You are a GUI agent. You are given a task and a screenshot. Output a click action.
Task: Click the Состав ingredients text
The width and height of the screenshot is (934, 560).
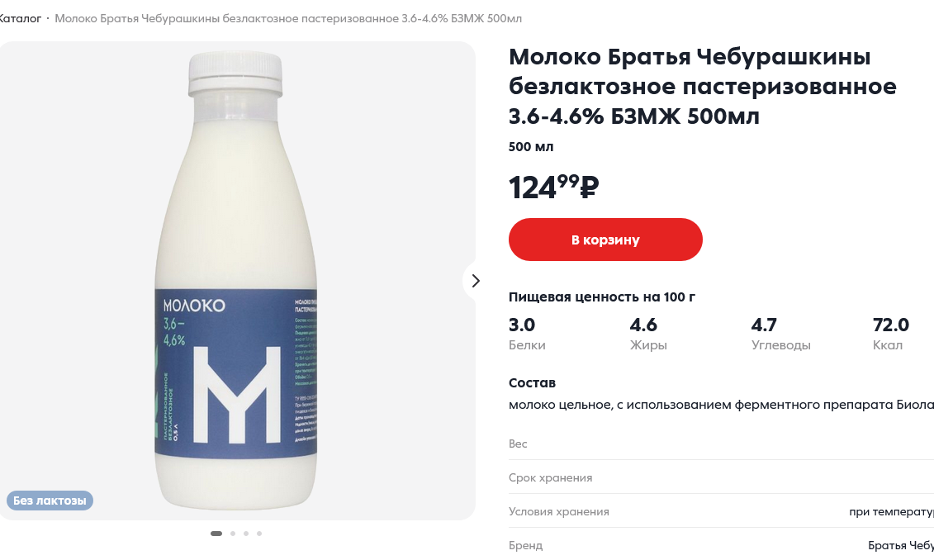click(x=720, y=405)
